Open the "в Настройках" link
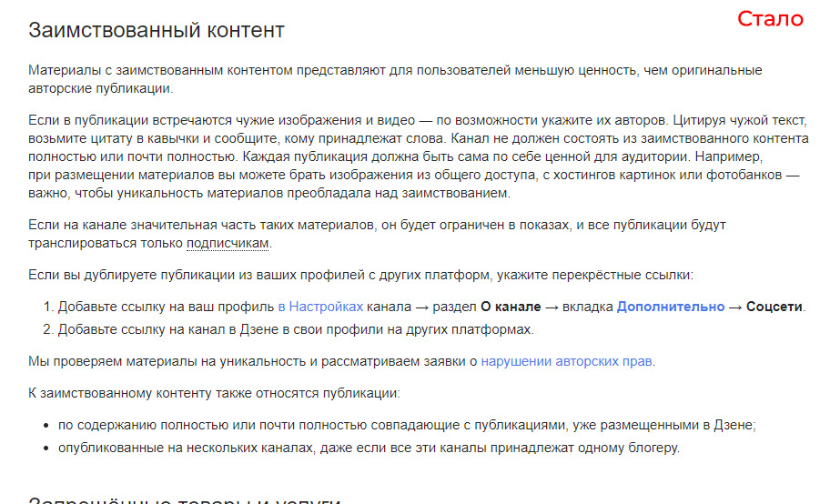820x504 pixels. point(320,307)
